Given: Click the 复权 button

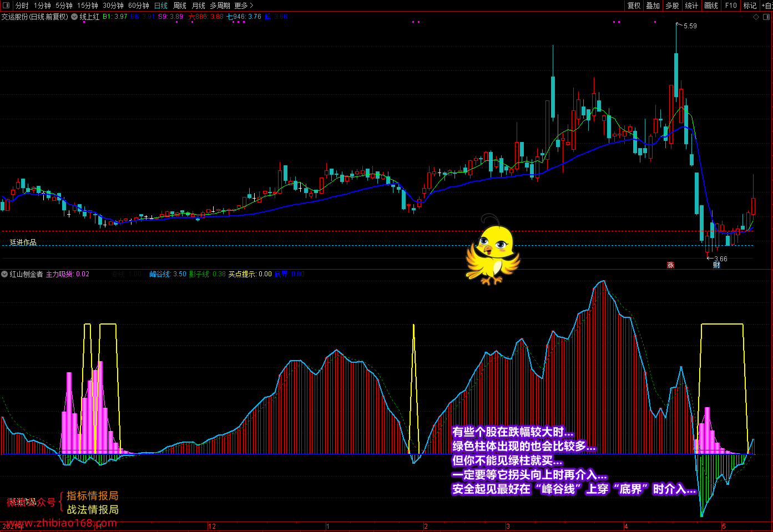Looking at the screenshot, I should 634,6.
